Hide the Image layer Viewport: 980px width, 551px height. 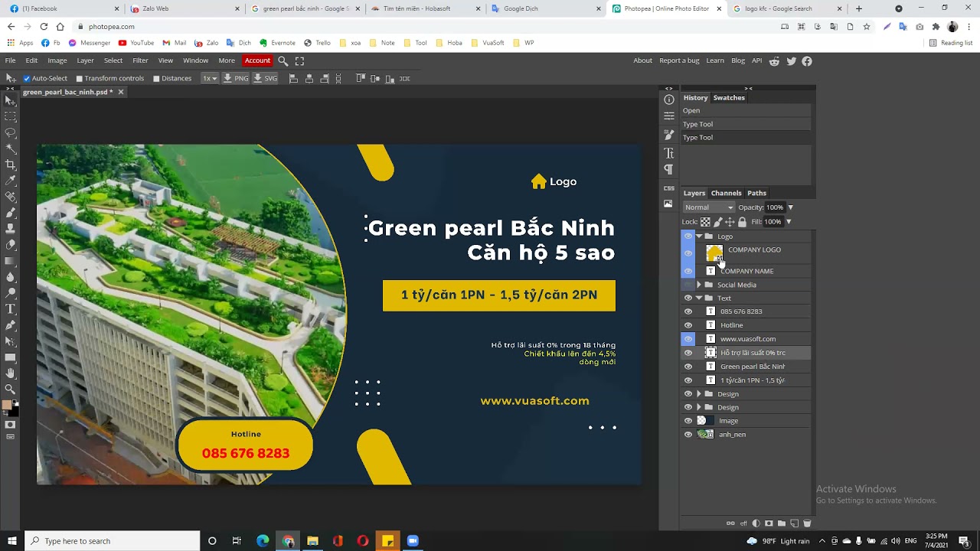tap(688, 421)
